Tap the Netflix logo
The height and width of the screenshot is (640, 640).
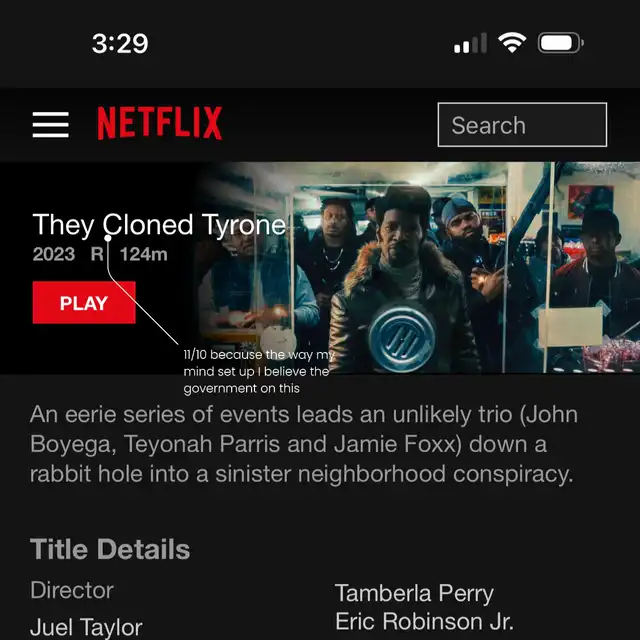point(160,123)
